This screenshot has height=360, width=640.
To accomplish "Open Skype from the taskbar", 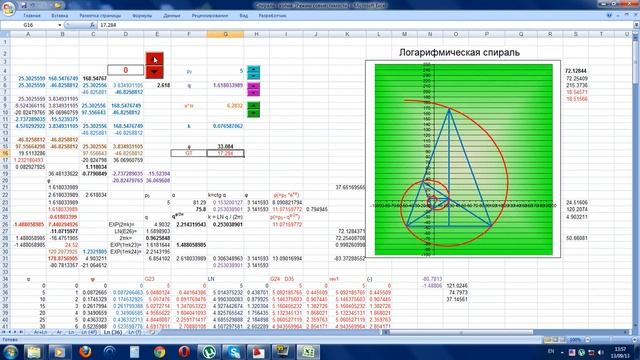I will (x=234, y=352).
